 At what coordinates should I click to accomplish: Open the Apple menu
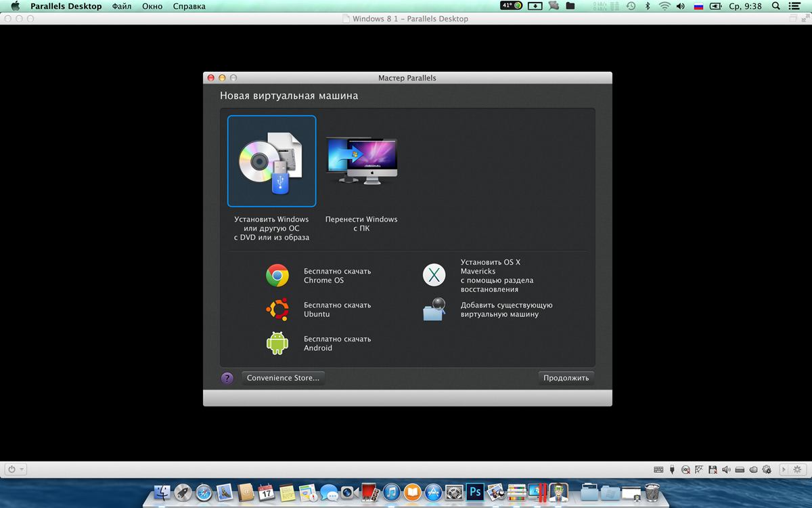(15, 6)
